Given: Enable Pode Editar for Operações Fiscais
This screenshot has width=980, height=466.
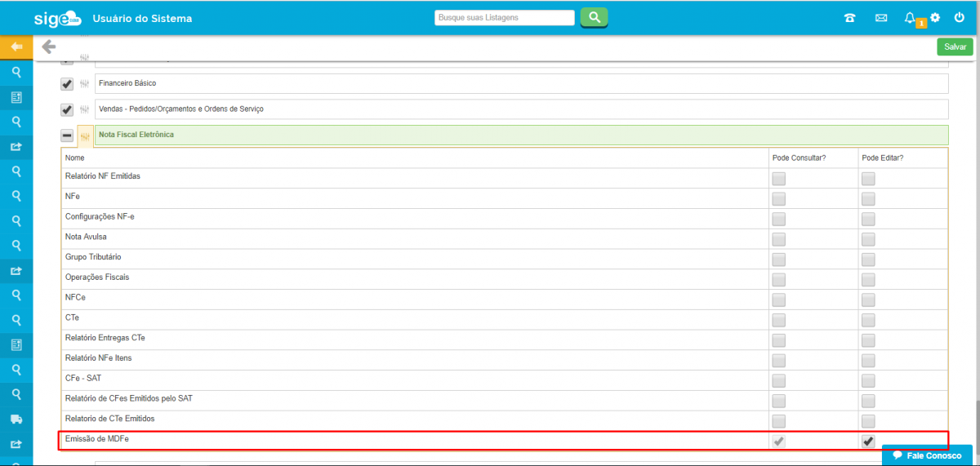Looking at the screenshot, I should [x=868, y=280].
